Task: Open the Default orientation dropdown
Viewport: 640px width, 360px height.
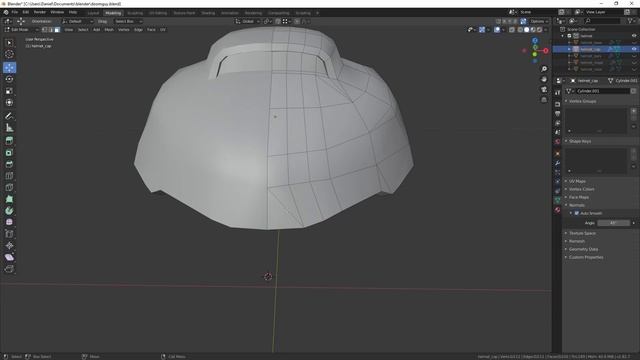Action: point(77,21)
